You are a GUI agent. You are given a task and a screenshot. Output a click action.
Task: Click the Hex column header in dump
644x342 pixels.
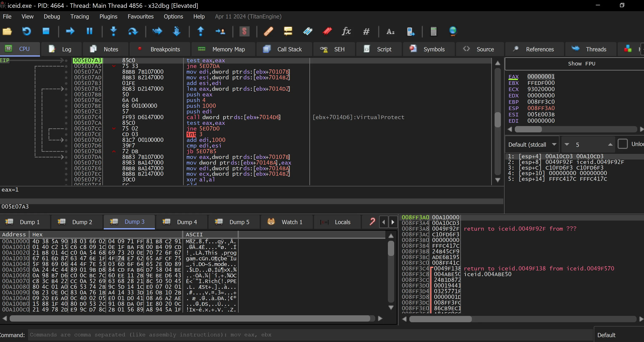[x=106, y=234]
